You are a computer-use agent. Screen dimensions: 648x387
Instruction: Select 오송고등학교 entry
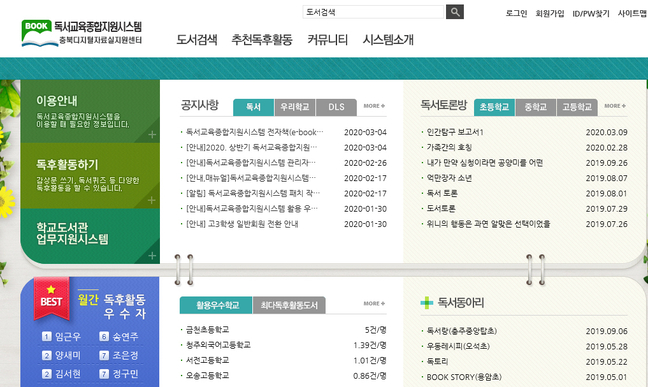[x=207, y=375]
